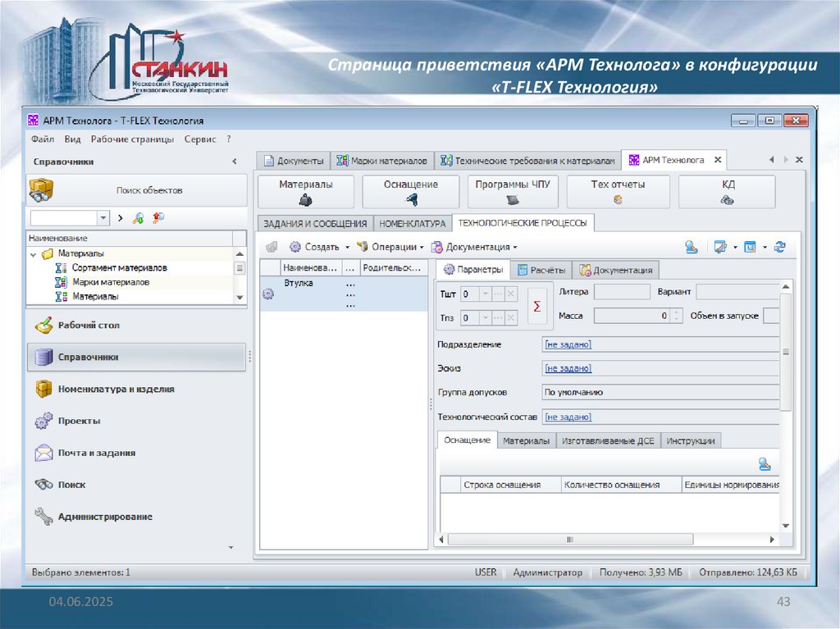Image resolution: width=840 pixels, height=629 pixels.
Task: Click binoculars icon beside search field
Action: [x=158, y=218]
